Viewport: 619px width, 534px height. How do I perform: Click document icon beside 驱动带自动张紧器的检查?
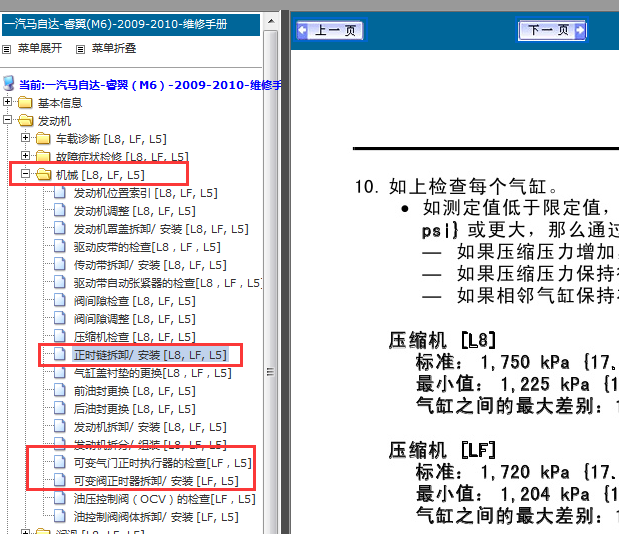[60, 282]
